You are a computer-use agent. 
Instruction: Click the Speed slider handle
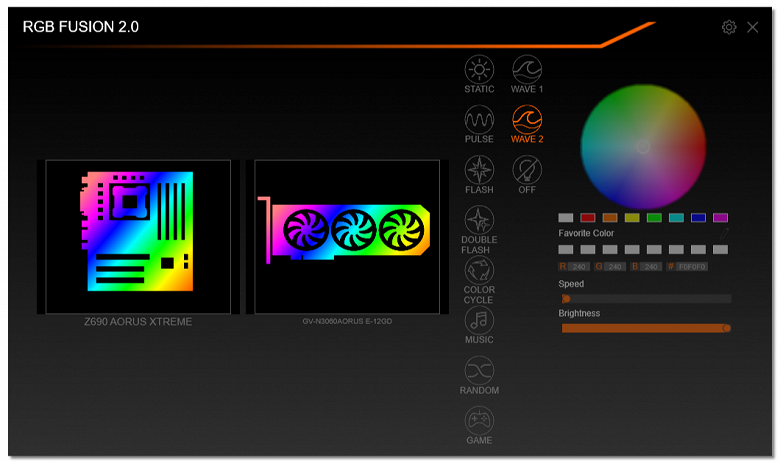click(566, 299)
